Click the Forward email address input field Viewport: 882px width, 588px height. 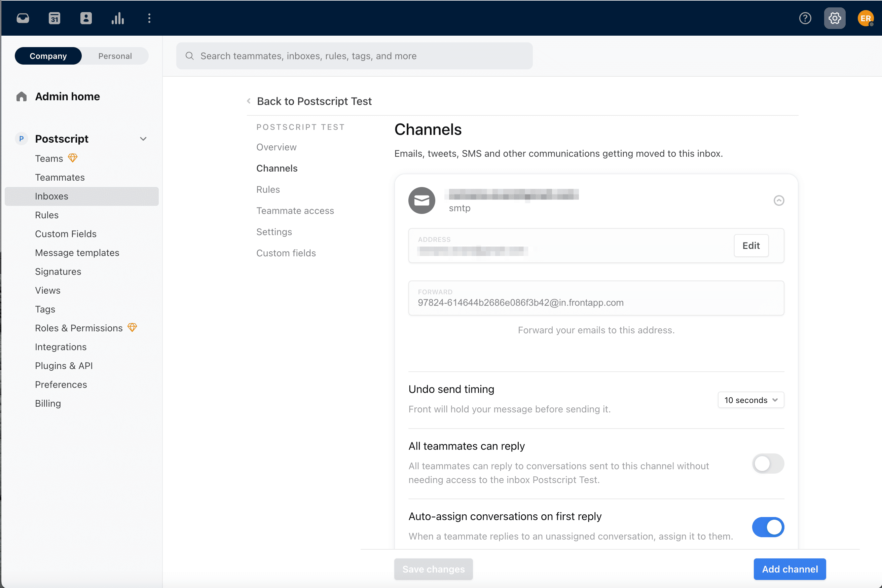[596, 302]
